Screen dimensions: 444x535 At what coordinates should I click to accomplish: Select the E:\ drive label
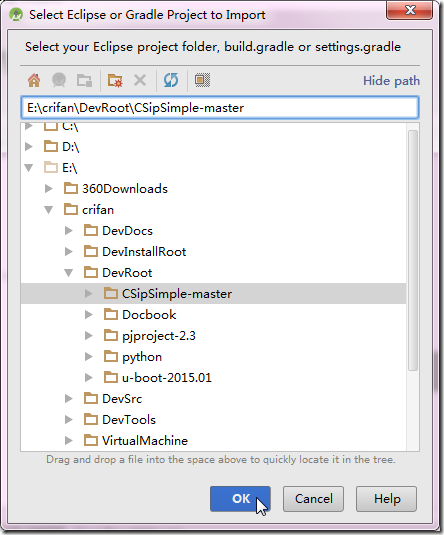(70, 168)
